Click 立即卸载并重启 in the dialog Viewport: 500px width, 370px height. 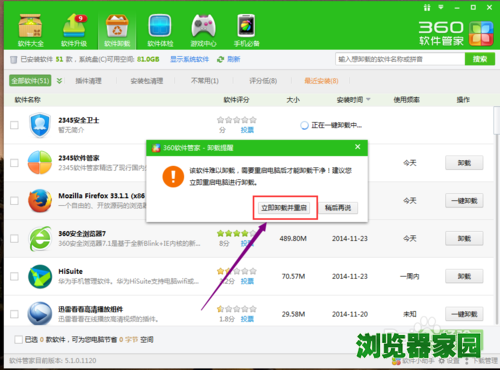click(284, 208)
